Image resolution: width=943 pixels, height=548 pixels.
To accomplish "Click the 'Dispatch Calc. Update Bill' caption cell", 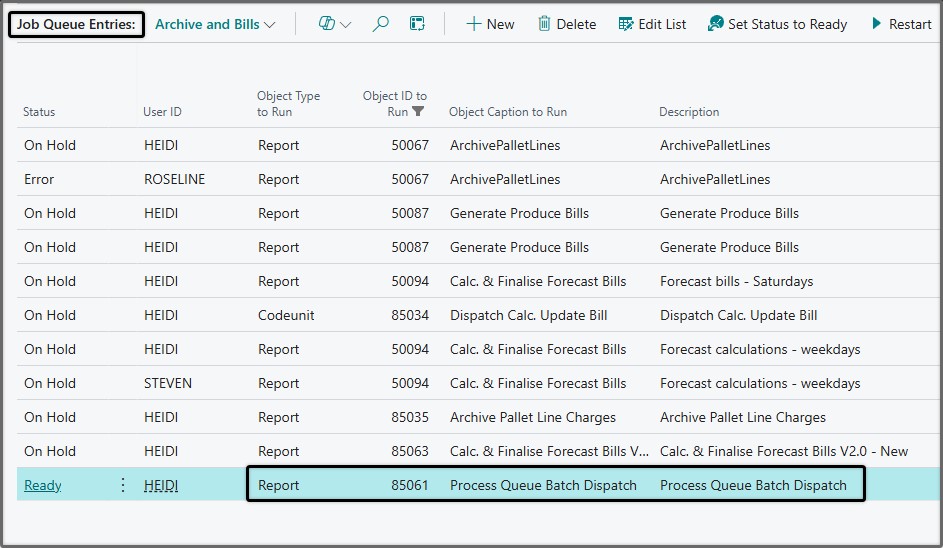I will coord(529,315).
